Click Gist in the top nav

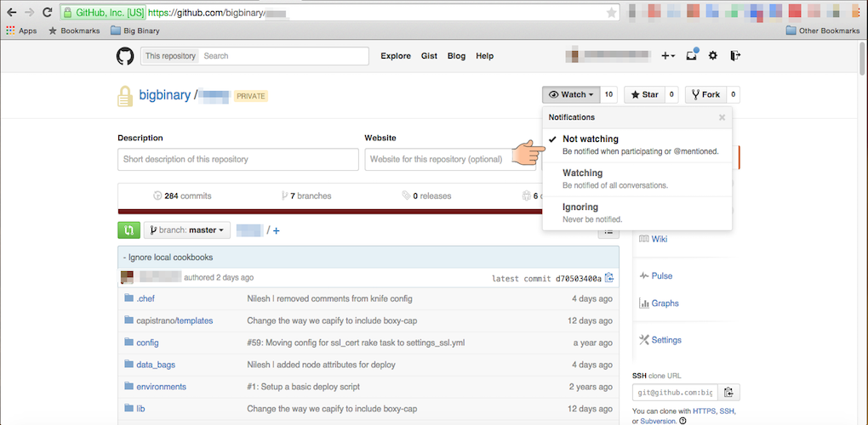pyautogui.click(x=429, y=56)
